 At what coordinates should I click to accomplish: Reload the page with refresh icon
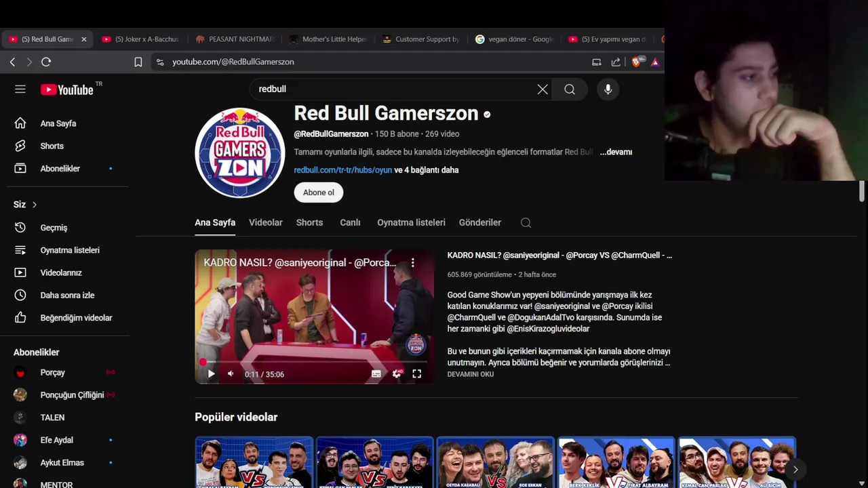click(x=46, y=62)
